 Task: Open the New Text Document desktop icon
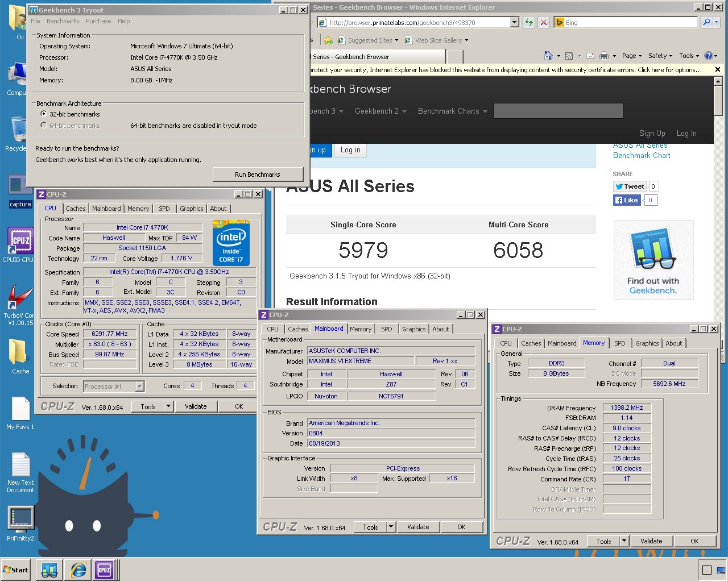click(20, 472)
